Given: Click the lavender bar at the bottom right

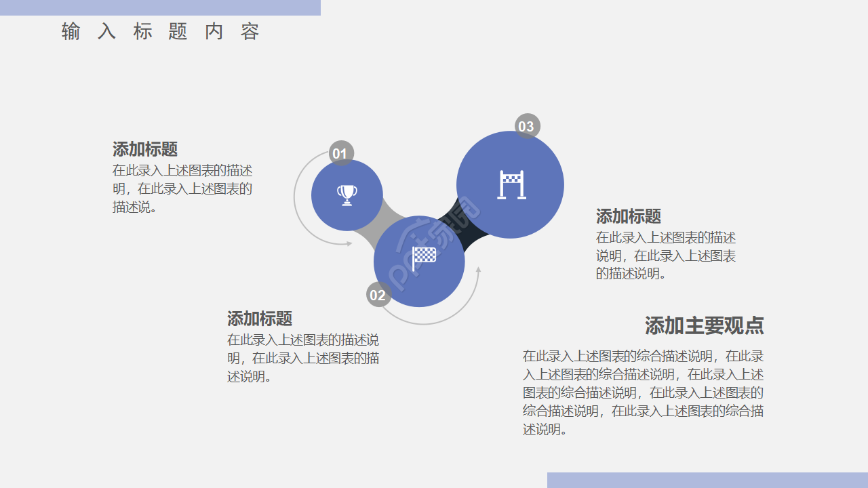Looking at the screenshot, I should point(707,480).
